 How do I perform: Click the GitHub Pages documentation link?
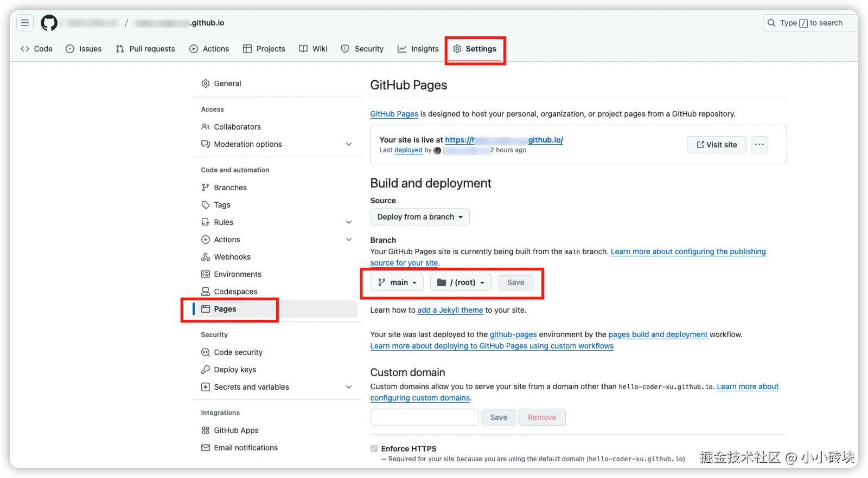394,114
